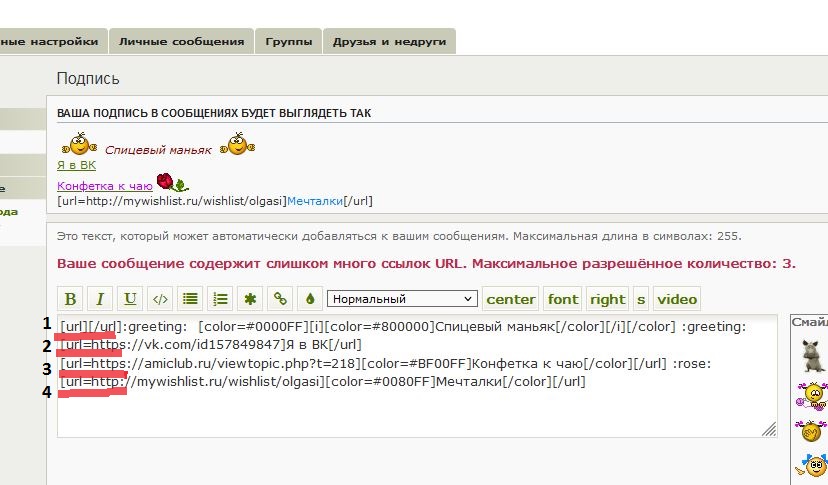Insert a bulleted list
Image resolution: width=828 pixels, height=485 pixels.
click(x=190, y=298)
